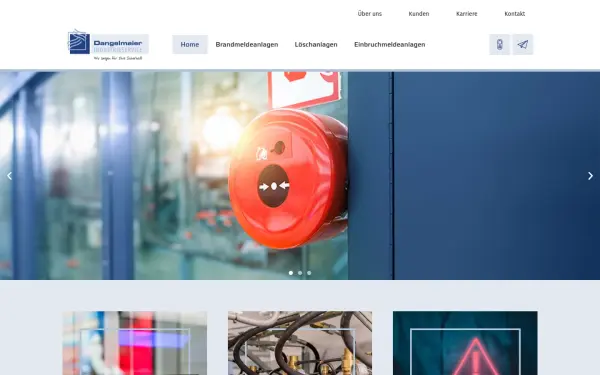This screenshot has height=375, width=600.
Task: Click the fire alarm hero image
Action: (300, 176)
